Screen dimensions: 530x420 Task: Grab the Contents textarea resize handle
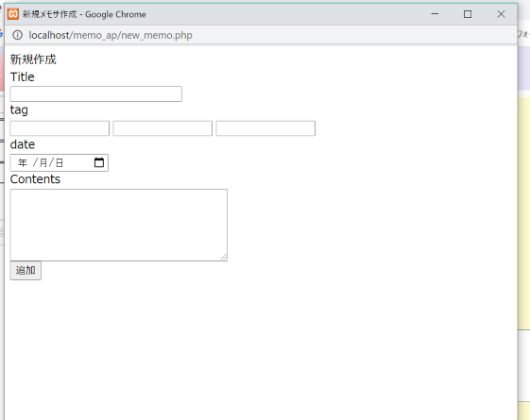coord(224,258)
